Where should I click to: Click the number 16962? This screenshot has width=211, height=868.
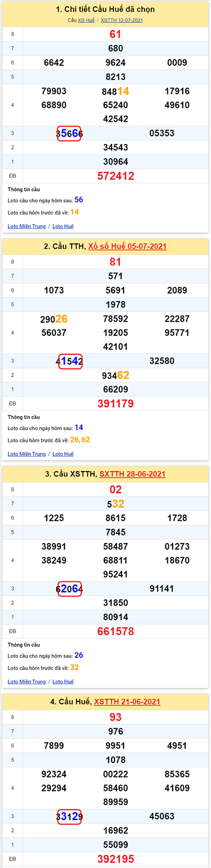click(x=116, y=830)
